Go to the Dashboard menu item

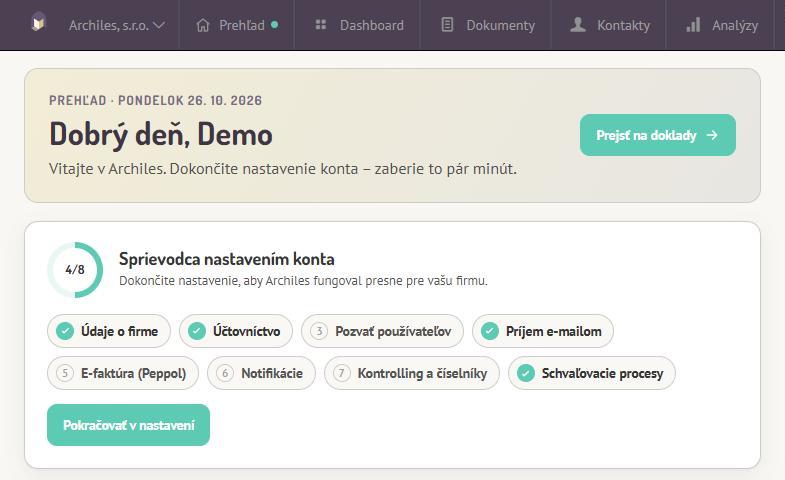357,25
